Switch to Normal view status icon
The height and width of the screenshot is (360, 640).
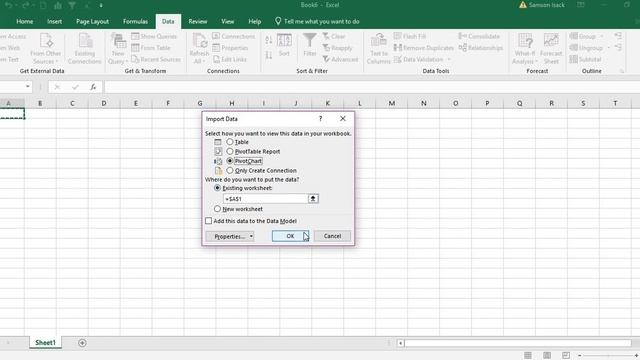point(528,356)
